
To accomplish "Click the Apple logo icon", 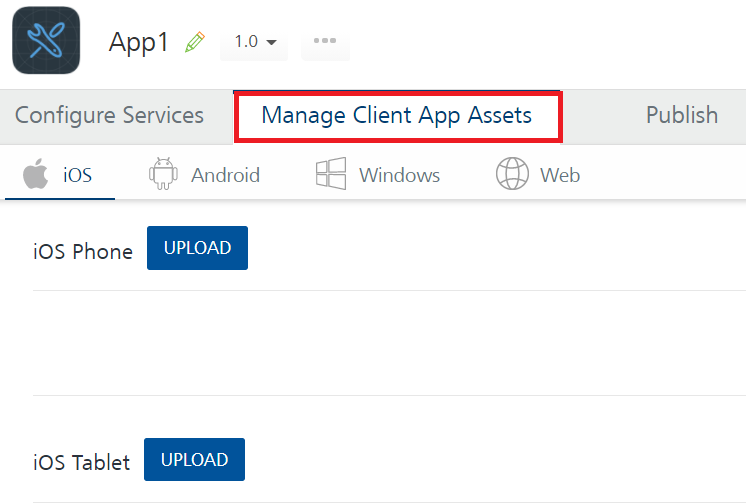I will click(36, 174).
